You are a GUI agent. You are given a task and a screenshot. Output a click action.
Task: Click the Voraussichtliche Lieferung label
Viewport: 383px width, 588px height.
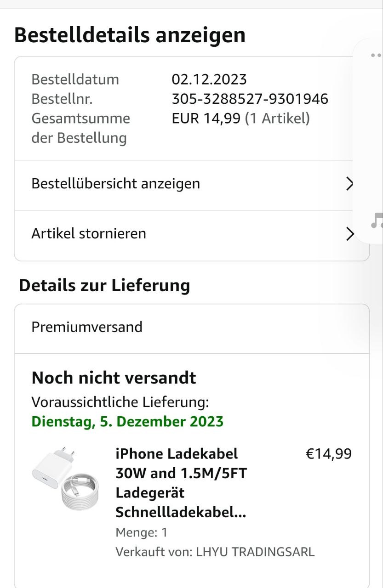pos(120,402)
